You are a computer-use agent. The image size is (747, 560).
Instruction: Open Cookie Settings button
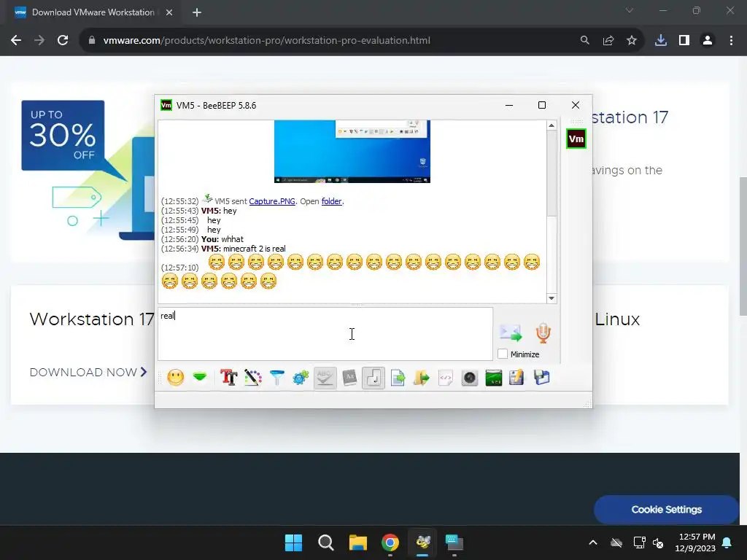pos(667,510)
